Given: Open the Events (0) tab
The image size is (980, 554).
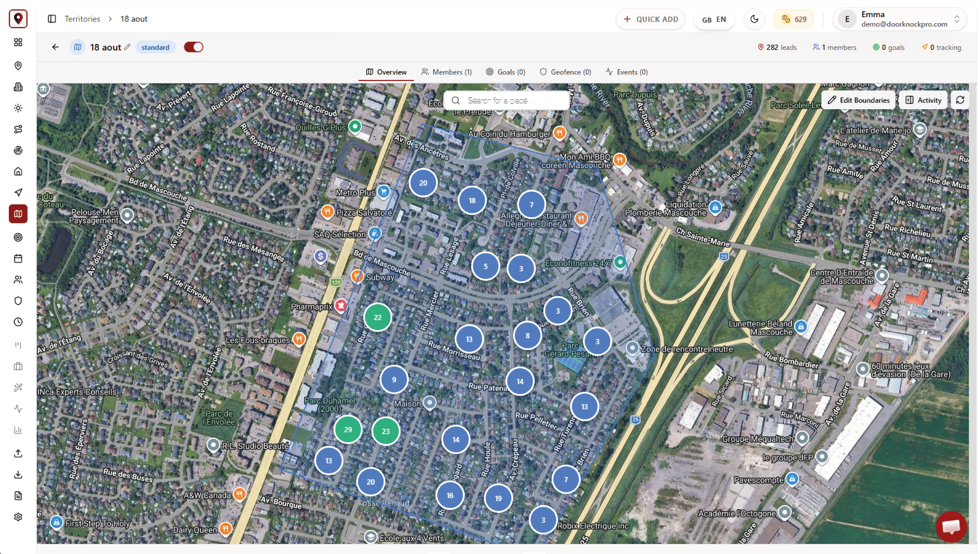Looking at the screenshot, I should (x=627, y=72).
